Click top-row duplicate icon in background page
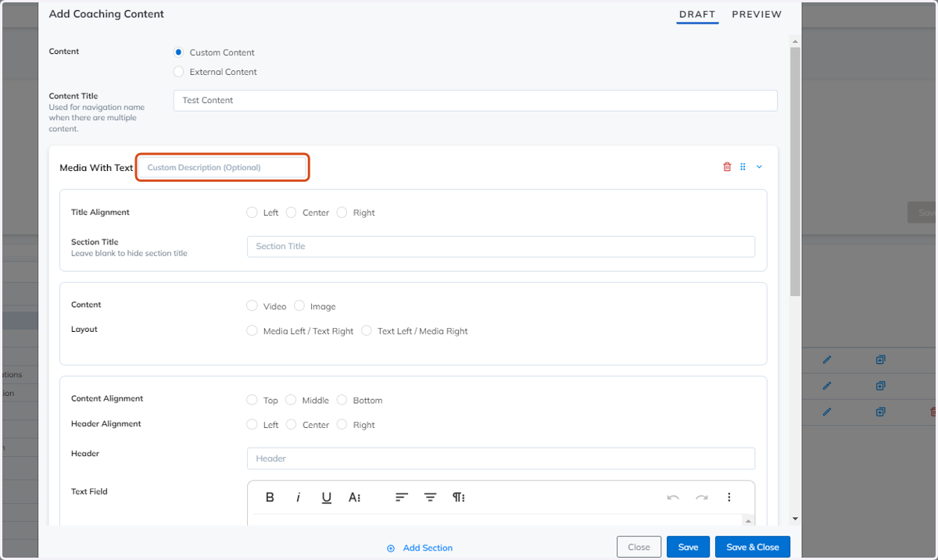Viewport: 938px width, 560px height. (x=880, y=360)
